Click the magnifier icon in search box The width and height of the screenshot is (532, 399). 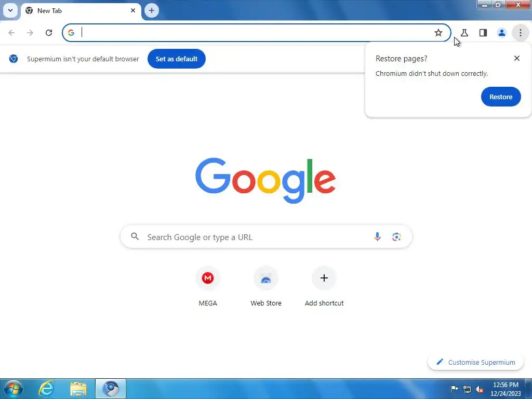[135, 236]
